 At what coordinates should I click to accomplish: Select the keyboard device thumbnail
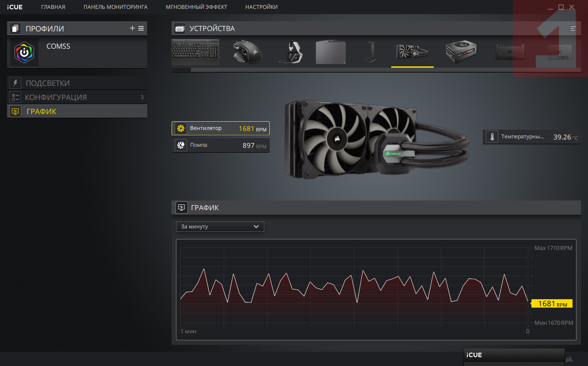[x=195, y=52]
